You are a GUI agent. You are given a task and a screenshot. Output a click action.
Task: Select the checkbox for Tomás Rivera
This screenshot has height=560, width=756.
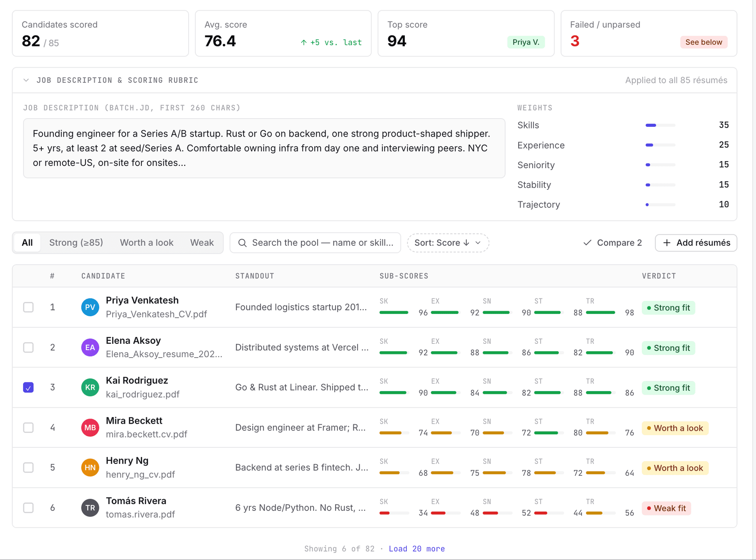[28, 508]
